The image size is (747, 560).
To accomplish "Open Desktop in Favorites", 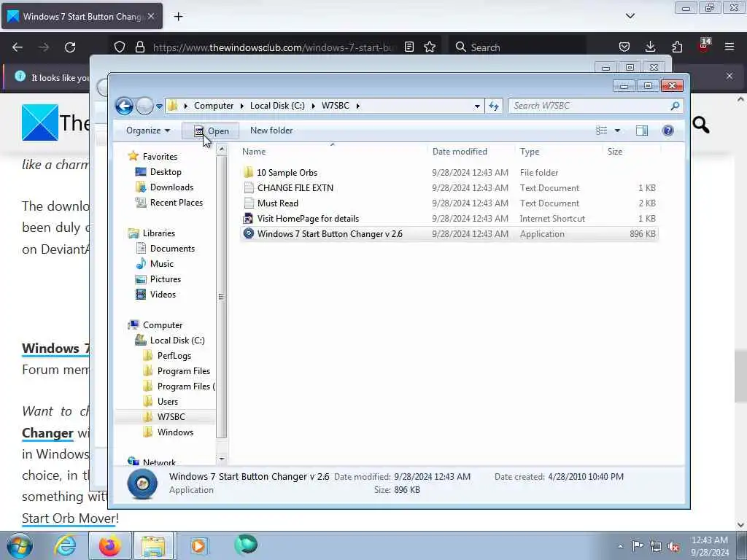I will pyautogui.click(x=166, y=172).
